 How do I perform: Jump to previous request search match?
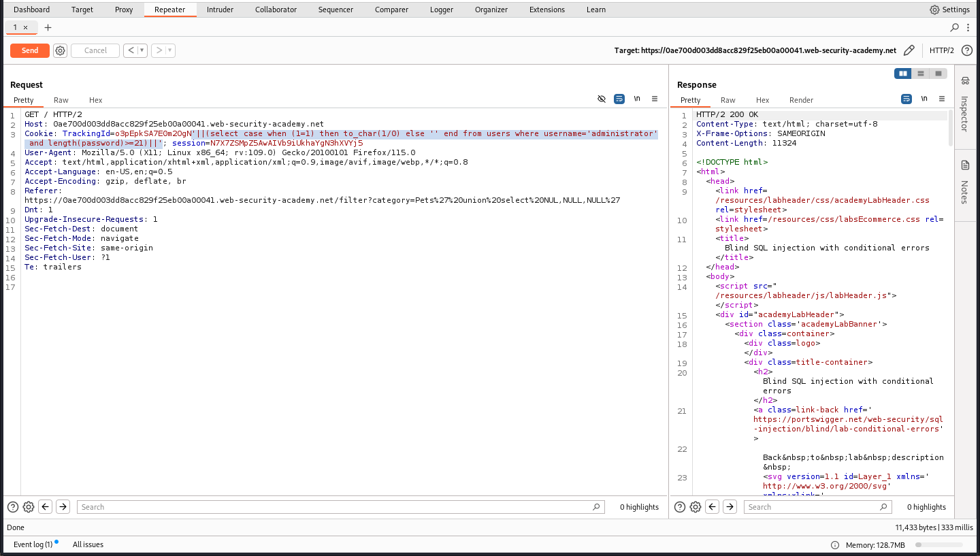tap(46, 507)
